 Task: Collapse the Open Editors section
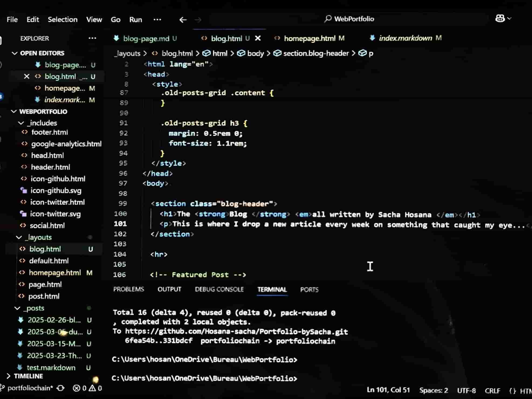click(x=15, y=53)
